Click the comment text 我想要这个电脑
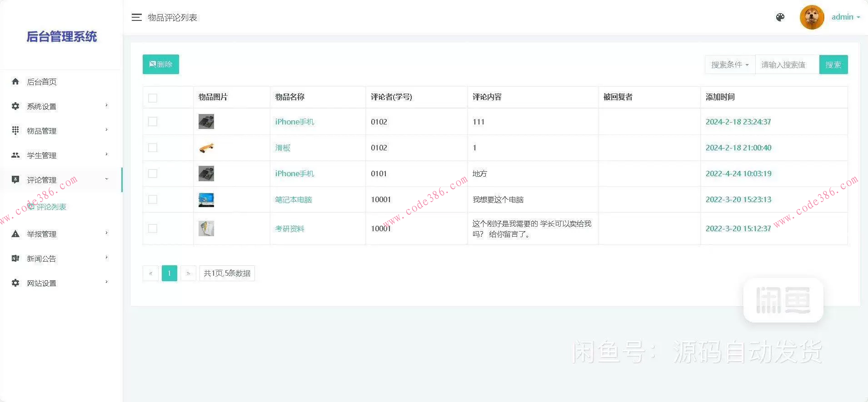 click(498, 199)
